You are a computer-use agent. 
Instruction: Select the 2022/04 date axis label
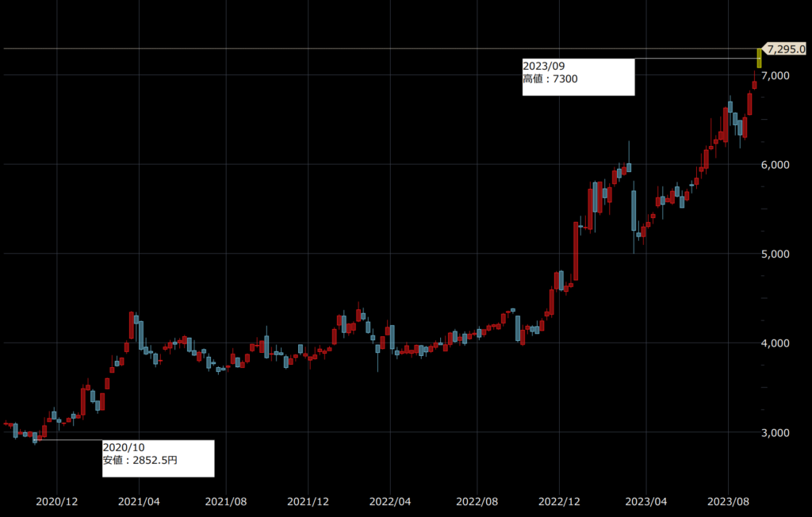(390, 501)
